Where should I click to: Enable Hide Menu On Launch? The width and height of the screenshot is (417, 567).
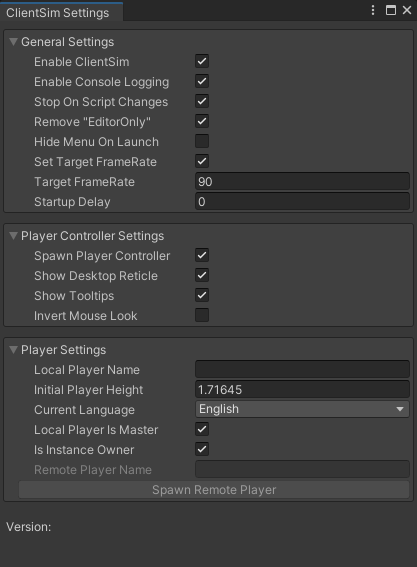tap(202, 141)
